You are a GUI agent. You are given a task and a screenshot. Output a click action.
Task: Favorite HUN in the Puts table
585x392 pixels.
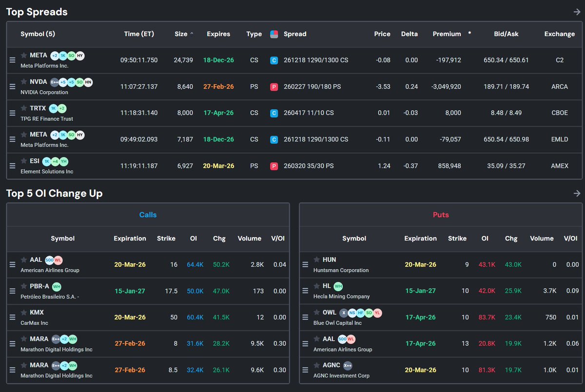[317, 260]
